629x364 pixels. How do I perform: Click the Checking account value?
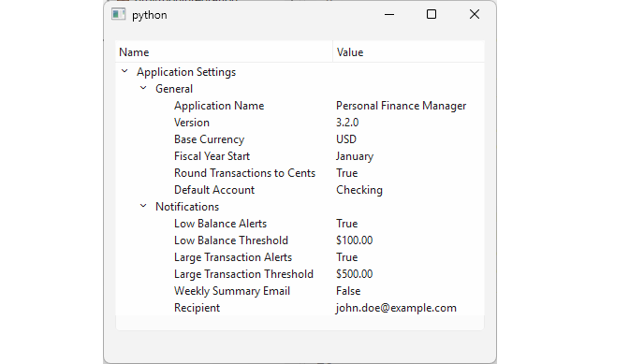[359, 190]
